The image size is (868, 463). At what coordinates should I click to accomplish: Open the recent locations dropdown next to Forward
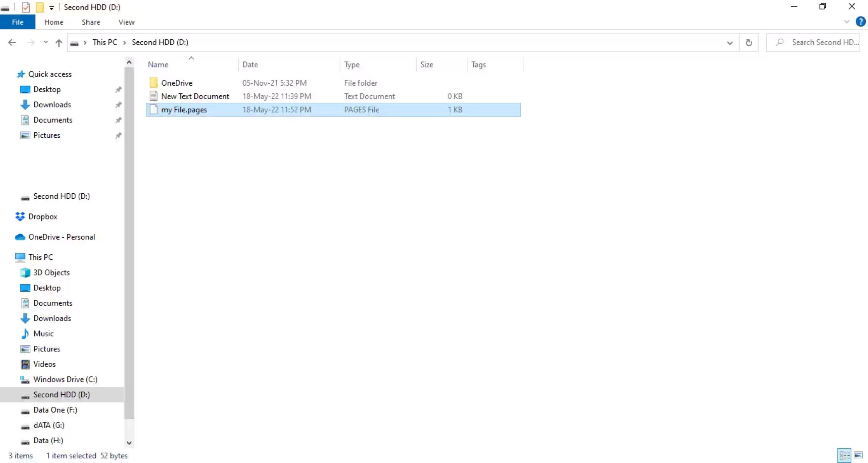(x=45, y=42)
